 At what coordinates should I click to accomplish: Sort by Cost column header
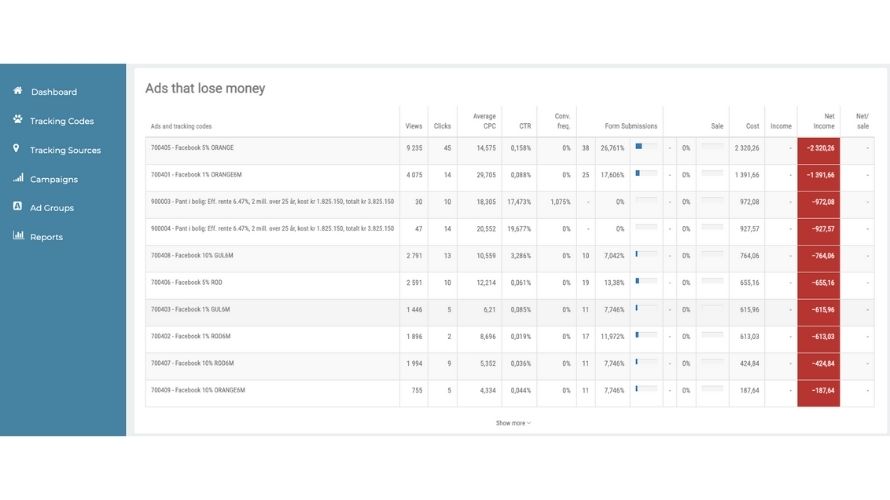click(753, 126)
